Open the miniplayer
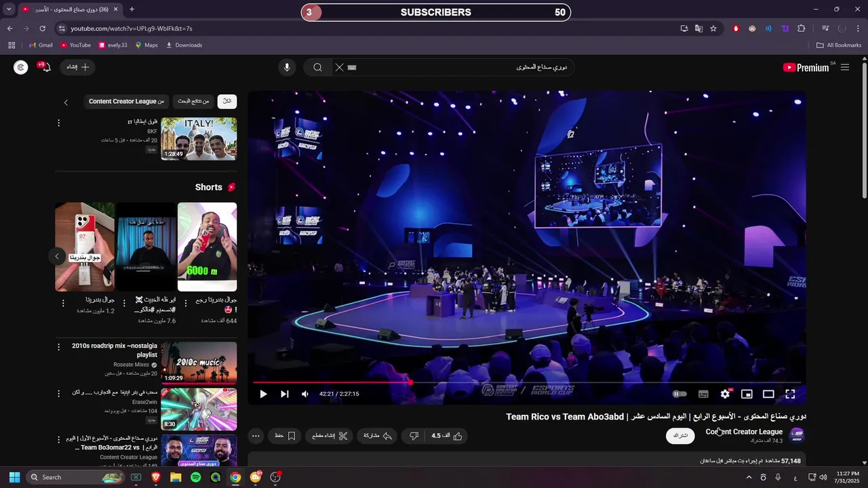The image size is (868, 488). pos(747,394)
